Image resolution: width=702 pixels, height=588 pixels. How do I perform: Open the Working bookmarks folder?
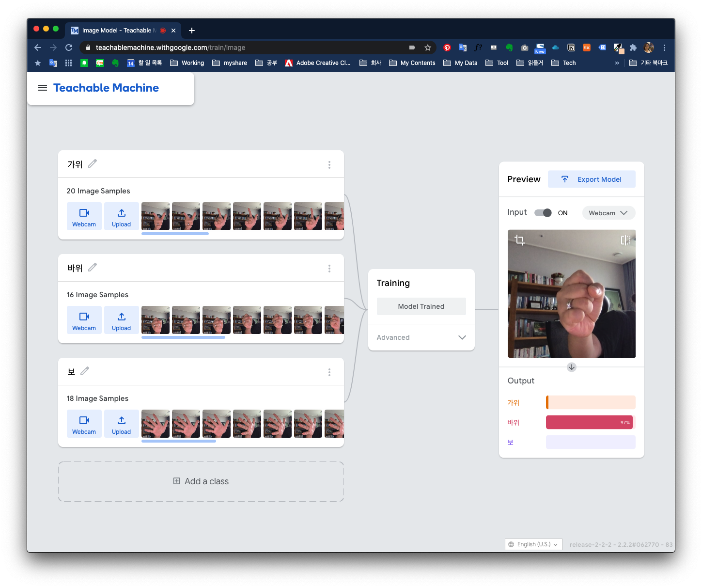click(187, 63)
